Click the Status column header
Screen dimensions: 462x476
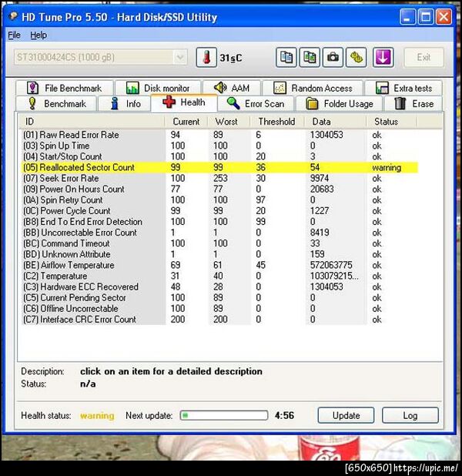tap(391, 122)
